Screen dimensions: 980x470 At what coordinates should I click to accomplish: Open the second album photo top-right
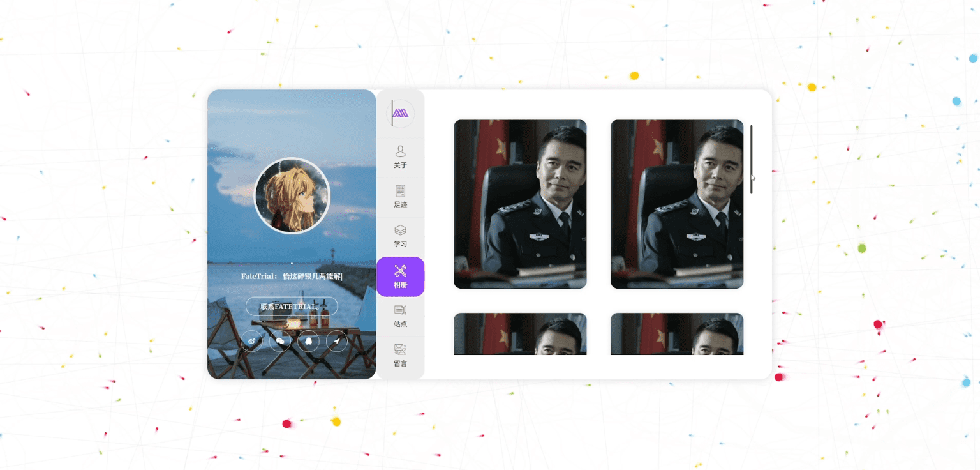click(677, 204)
